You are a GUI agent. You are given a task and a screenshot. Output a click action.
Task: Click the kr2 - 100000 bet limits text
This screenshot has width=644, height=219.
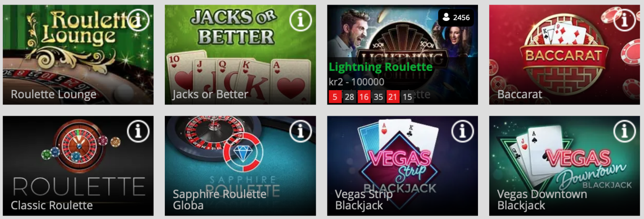click(356, 81)
